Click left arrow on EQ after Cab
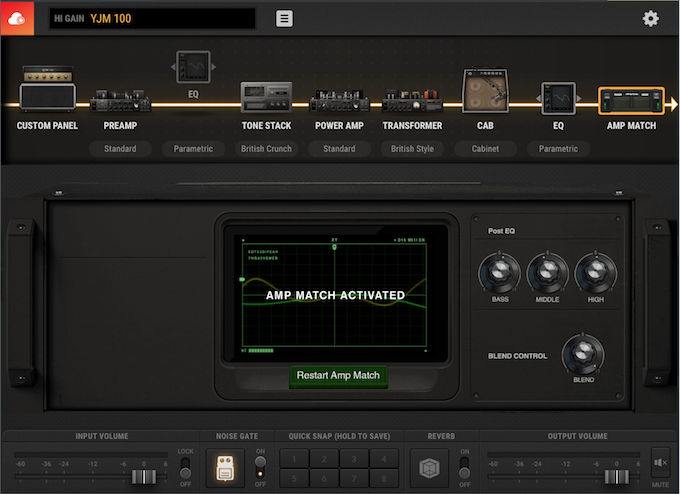 coord(538,98)
